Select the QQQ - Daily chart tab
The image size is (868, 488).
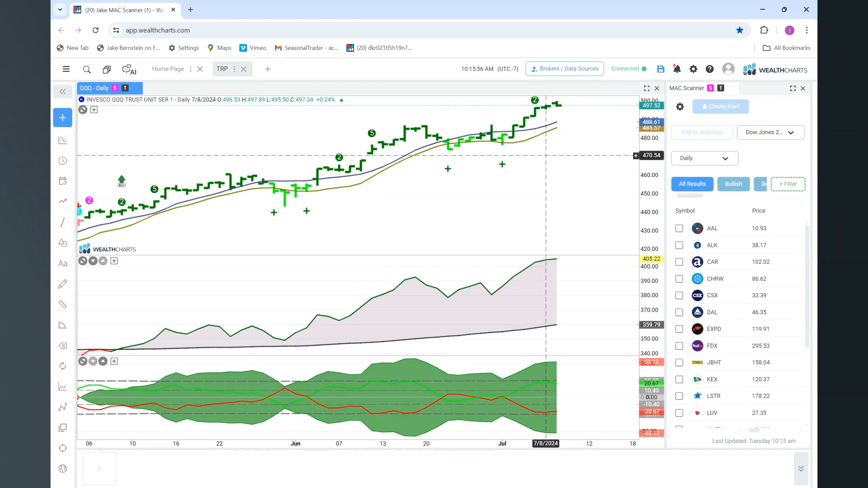click(109, 88)
